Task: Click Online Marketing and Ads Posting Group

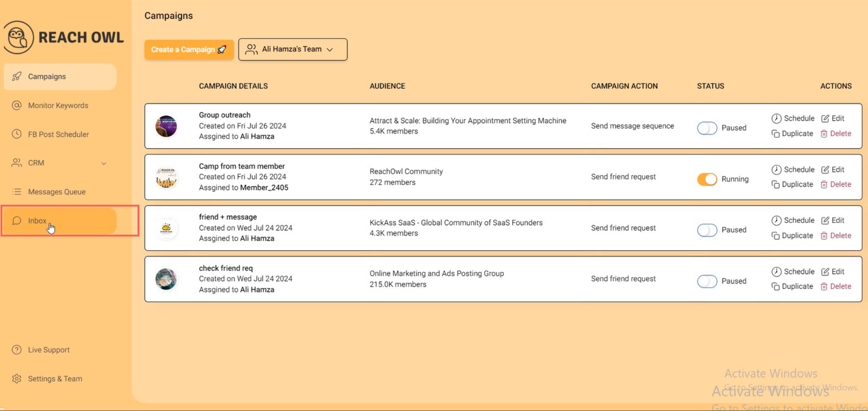Action: pyautogui.click(x=437, y=273)
